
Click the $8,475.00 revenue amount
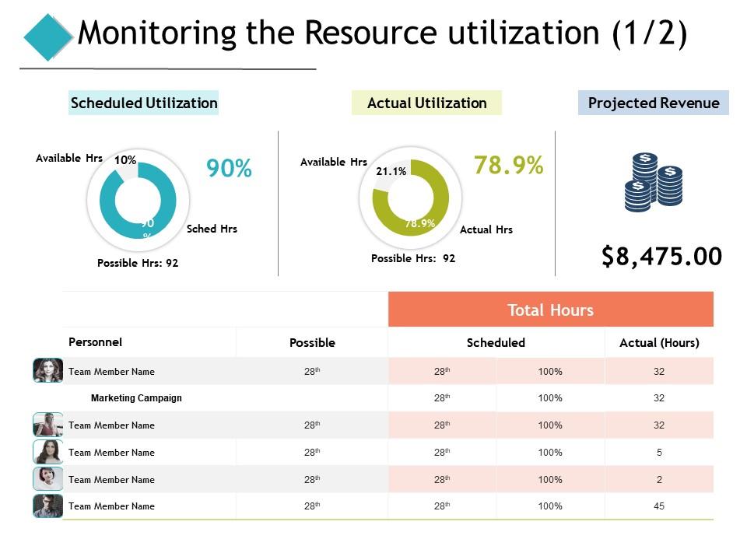[661, 256]
